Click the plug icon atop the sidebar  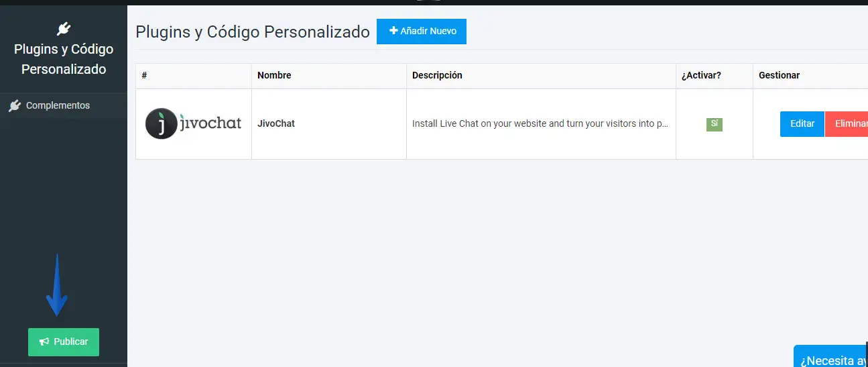point(64,28)
